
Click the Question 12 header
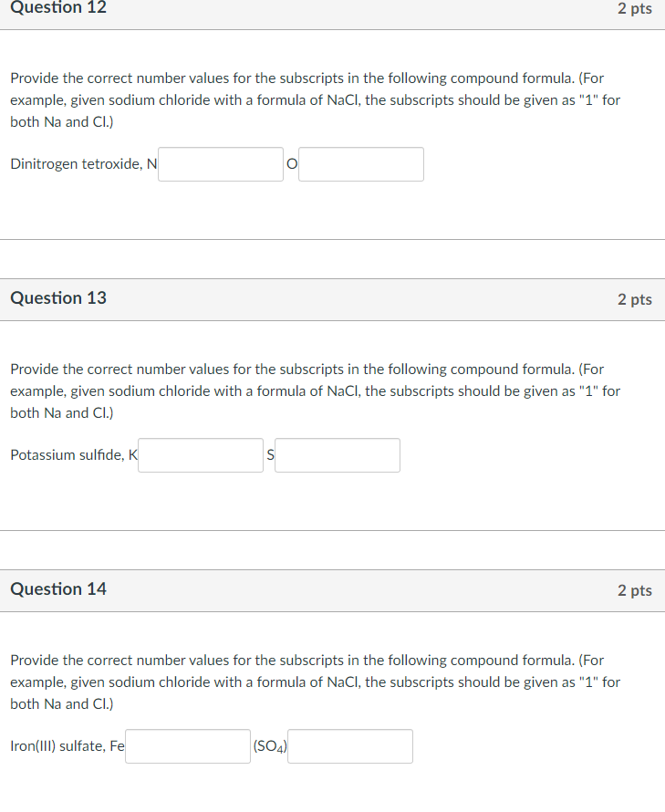[58, 8]
